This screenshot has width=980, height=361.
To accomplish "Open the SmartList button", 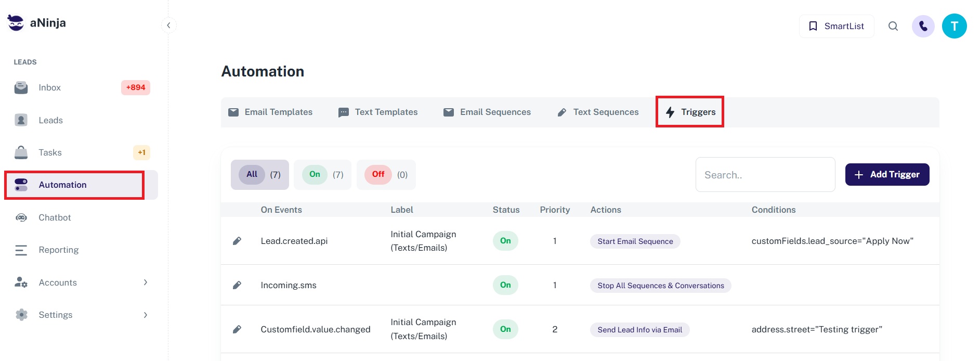I will (x=836, y=26).
